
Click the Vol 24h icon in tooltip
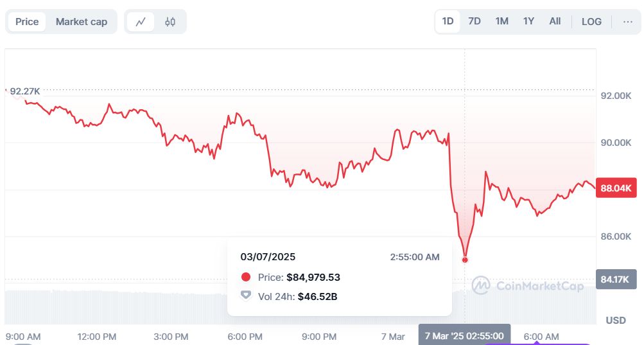pyautogui.click(x=245, y=296)
